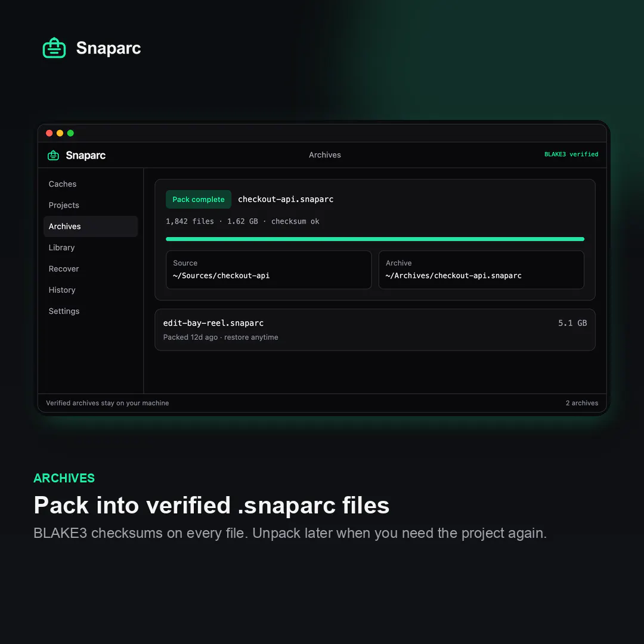
Task: Click the Archive path ~/Archives/checkout-api.snaparc box
Action: [481, 270]
